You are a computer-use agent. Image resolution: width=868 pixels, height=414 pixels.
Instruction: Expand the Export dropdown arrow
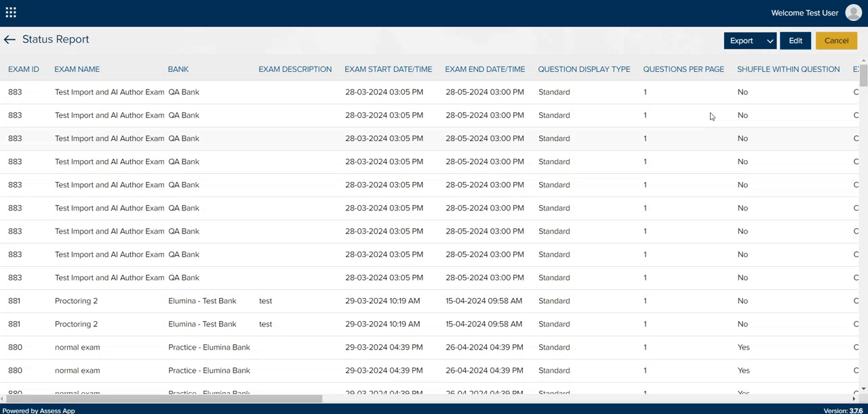click(770, 41)
